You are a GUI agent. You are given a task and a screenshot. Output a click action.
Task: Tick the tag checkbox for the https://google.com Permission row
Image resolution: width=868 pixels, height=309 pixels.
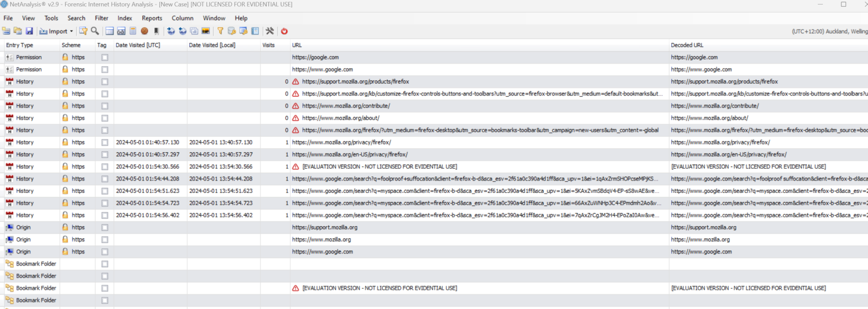(x=105, y=57)
